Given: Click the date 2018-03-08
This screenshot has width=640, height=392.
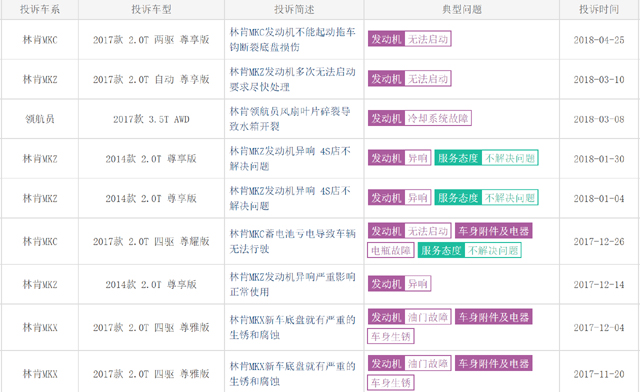Looking at the screenshot, I should click(x=599, y=119).
